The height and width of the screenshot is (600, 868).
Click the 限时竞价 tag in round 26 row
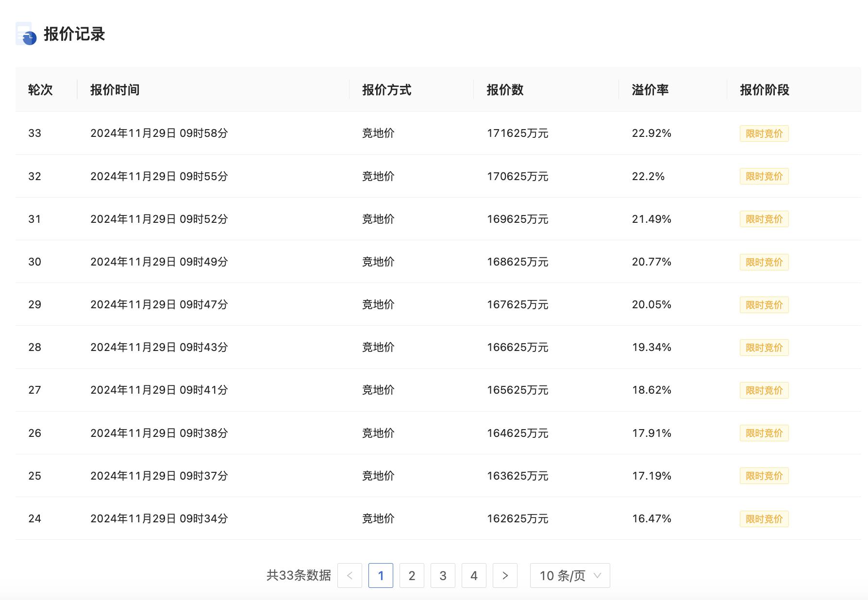click(764, 433)
